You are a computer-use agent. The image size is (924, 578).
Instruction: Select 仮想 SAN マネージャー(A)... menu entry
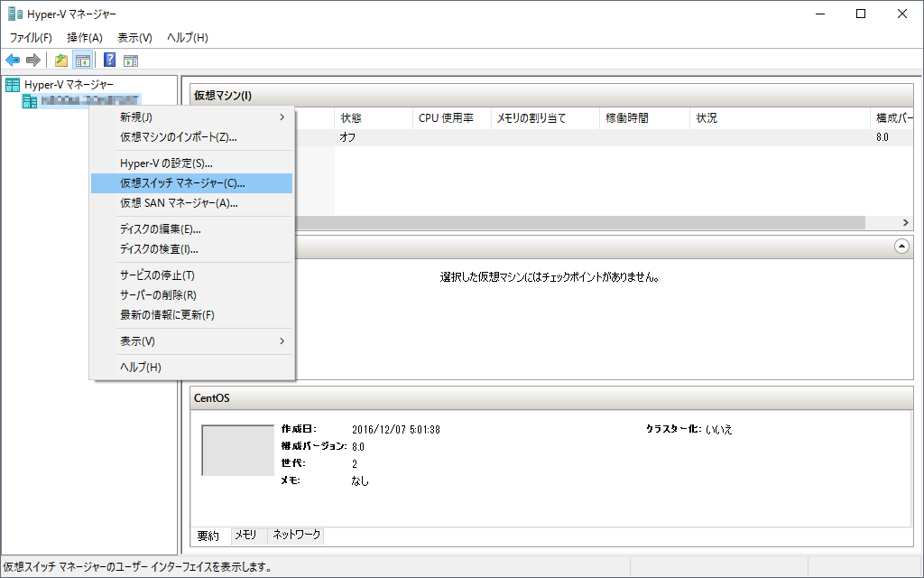click(191, 203)
